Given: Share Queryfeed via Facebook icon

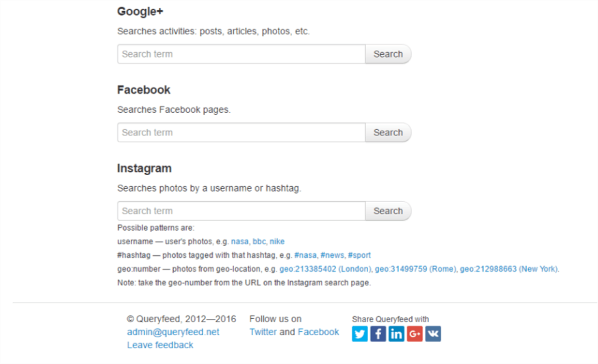Looking at the screenshot, I should point(378,334).
